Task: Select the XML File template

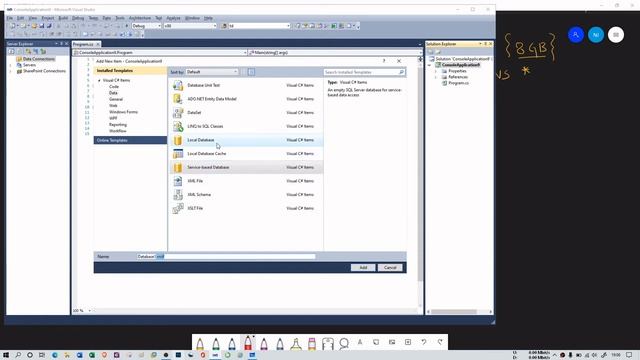Action: (246, 181)
